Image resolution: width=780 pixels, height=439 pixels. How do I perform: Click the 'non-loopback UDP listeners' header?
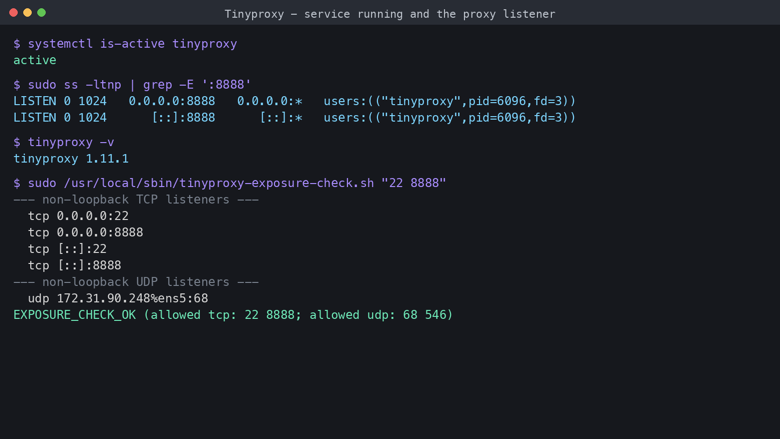[x=136, y=282]
